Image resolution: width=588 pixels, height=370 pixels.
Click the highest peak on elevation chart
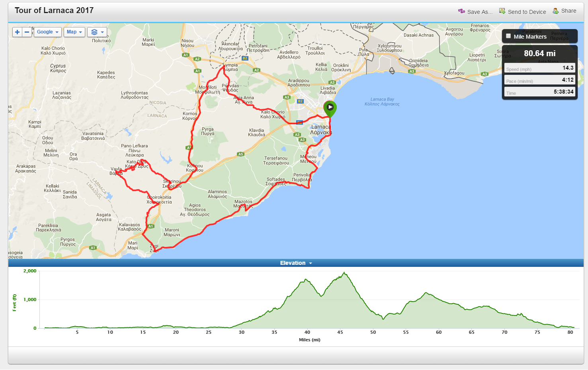(x=344, y=273)
